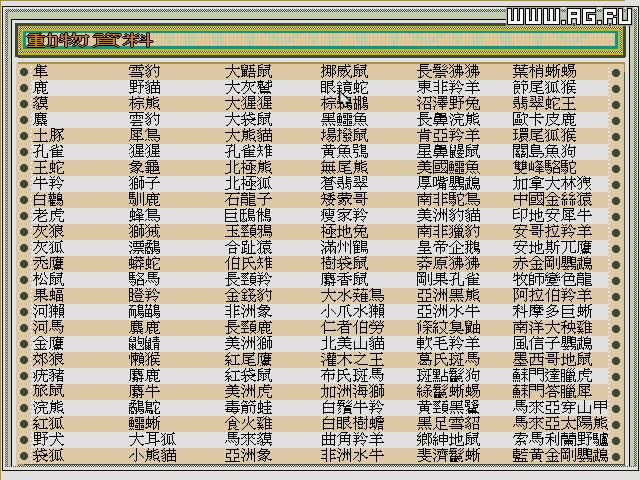This screenshot has height=480, width=640.
Task: Select the 雪豹 entry in the animal list
Action: point(144,71)
